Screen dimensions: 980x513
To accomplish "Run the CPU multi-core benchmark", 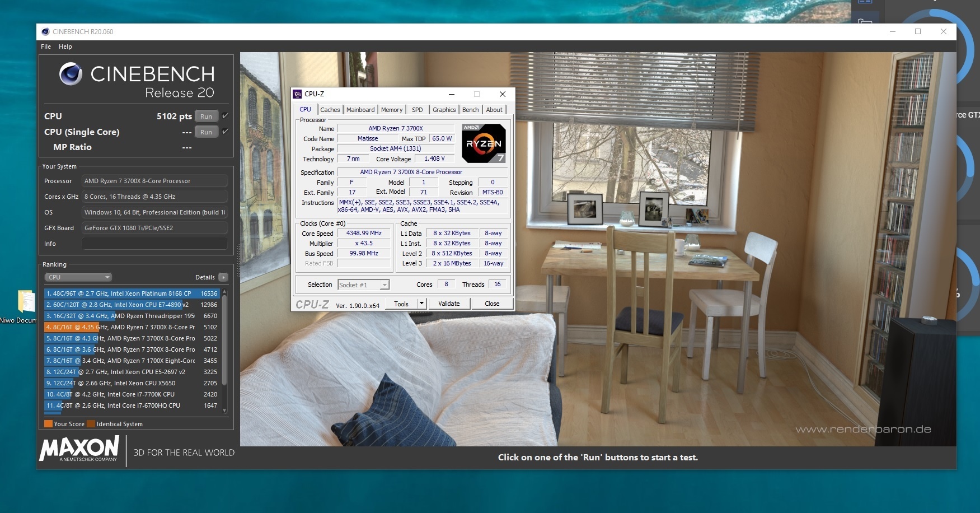I will coord(207,116).
